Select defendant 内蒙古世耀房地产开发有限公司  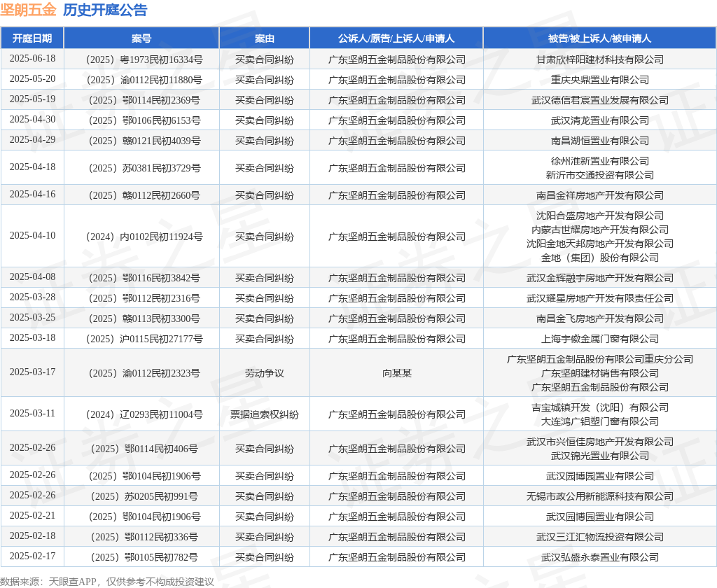pyautogui.click(x=600, y=230)
